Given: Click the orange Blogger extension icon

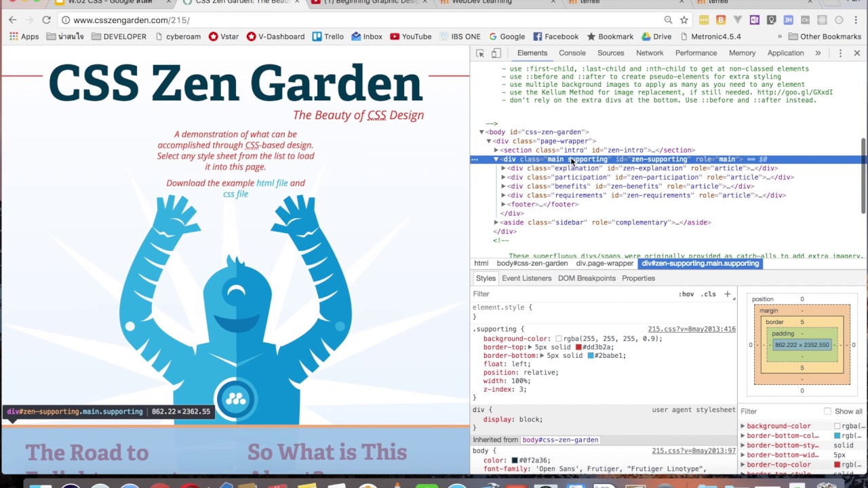Looking at the screenshot, I should (721, 20).
